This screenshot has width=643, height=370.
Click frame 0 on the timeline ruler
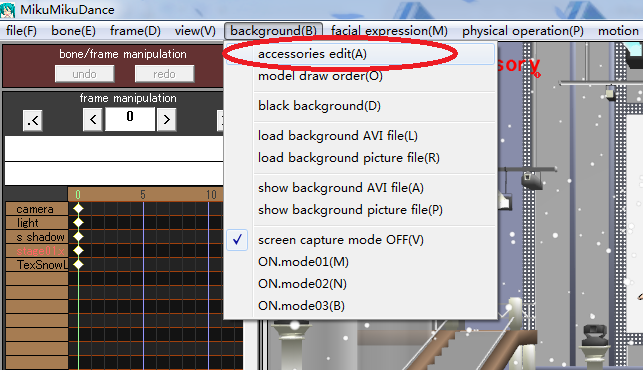pyautogui.click(x=78, y=194)
